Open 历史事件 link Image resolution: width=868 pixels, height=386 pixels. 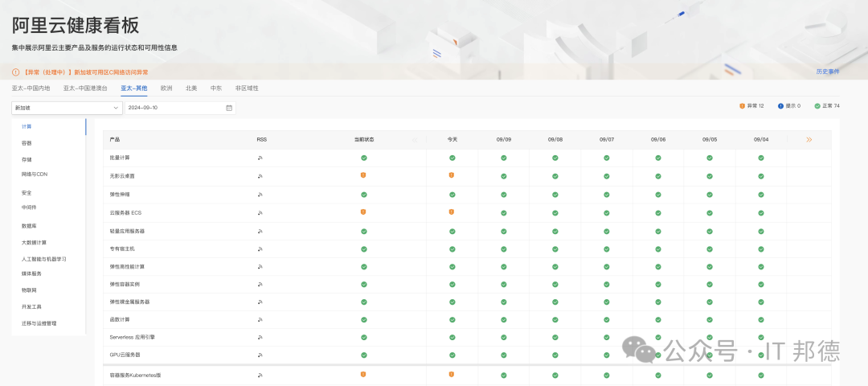pos(828,72)
